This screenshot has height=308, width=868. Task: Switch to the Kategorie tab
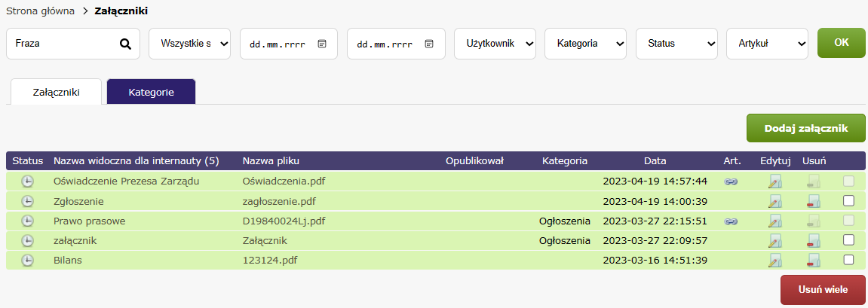[152, 92]
